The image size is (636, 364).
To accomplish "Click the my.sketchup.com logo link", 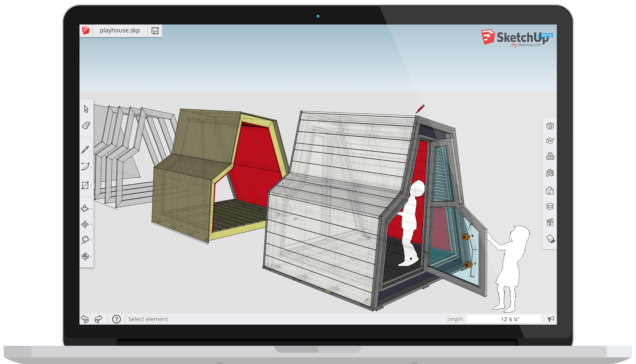I will coord(517,39).
